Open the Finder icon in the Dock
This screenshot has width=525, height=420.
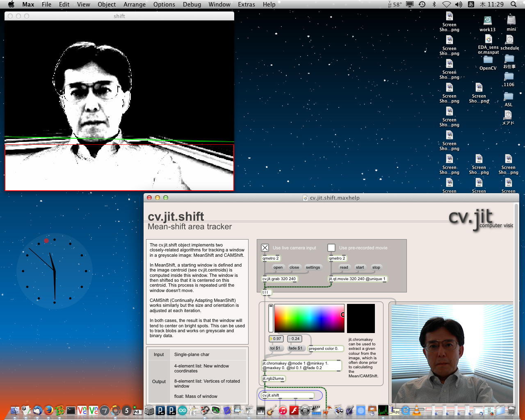pyautogui.click(x=15, y=410)
